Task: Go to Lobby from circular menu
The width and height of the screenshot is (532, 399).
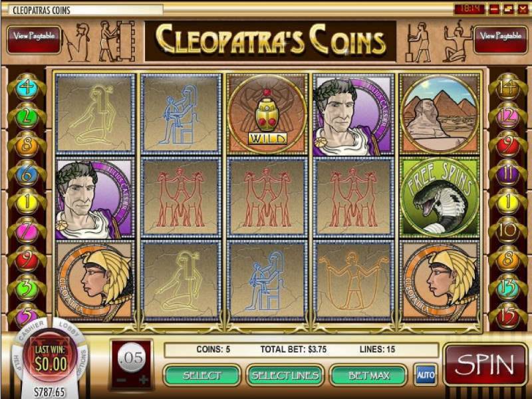Action: point(69,328)
